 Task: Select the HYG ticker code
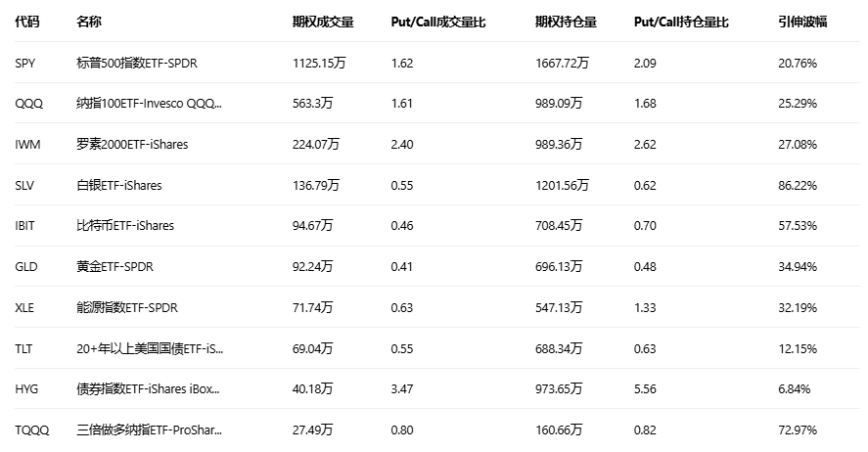26,389
